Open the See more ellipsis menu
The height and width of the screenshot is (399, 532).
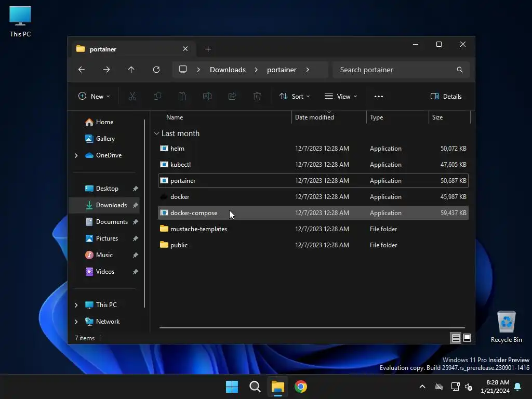[379, 96]
